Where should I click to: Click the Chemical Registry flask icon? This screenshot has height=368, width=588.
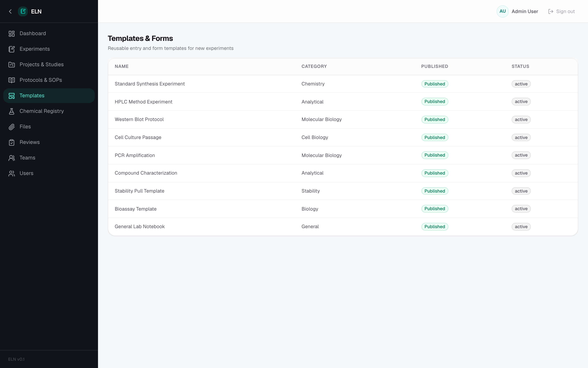[12, 111]
